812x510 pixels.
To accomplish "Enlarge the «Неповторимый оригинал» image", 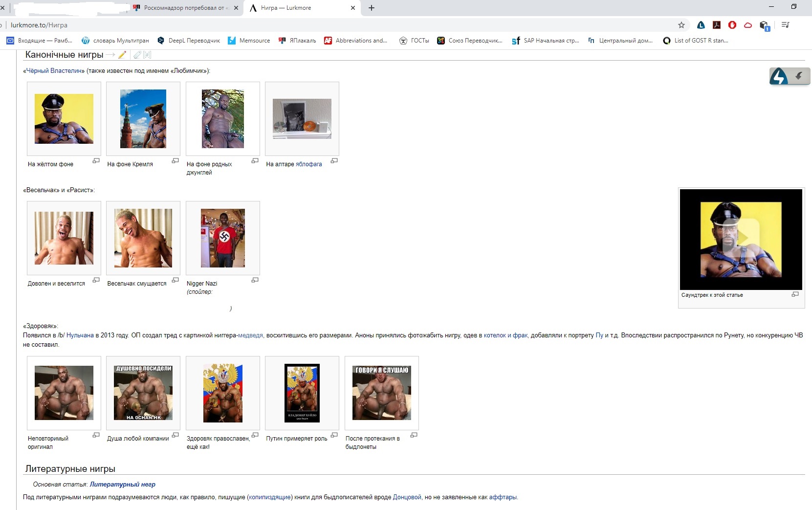I will (x=96, y=435).
